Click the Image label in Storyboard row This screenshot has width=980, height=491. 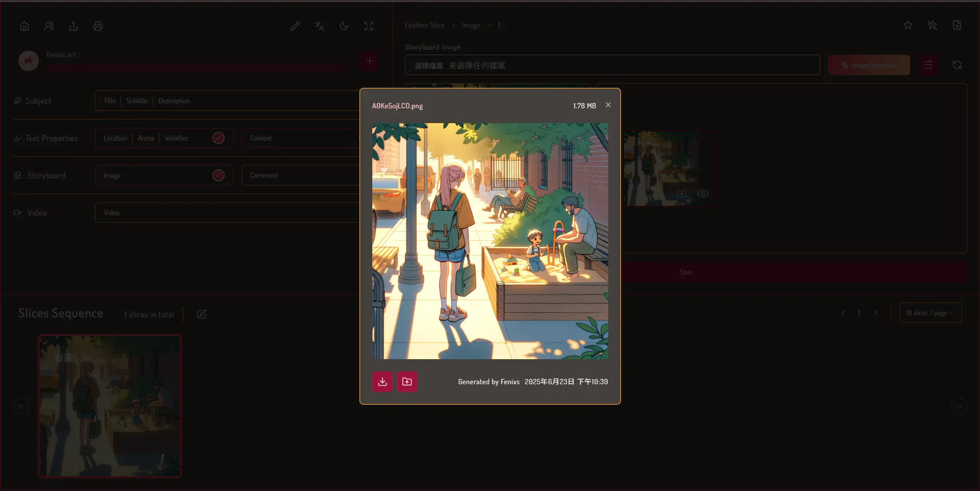(112, 175)
